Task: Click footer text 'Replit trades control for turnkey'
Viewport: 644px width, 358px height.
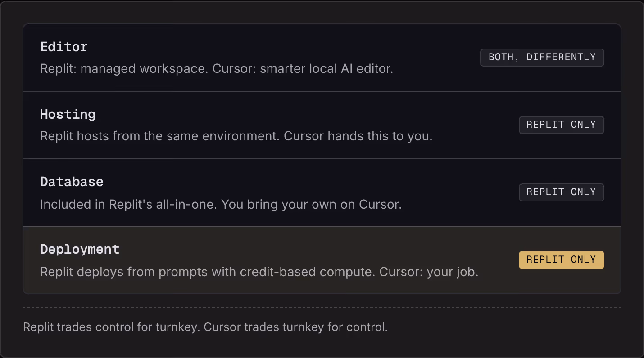Action: tap(111, 327)
